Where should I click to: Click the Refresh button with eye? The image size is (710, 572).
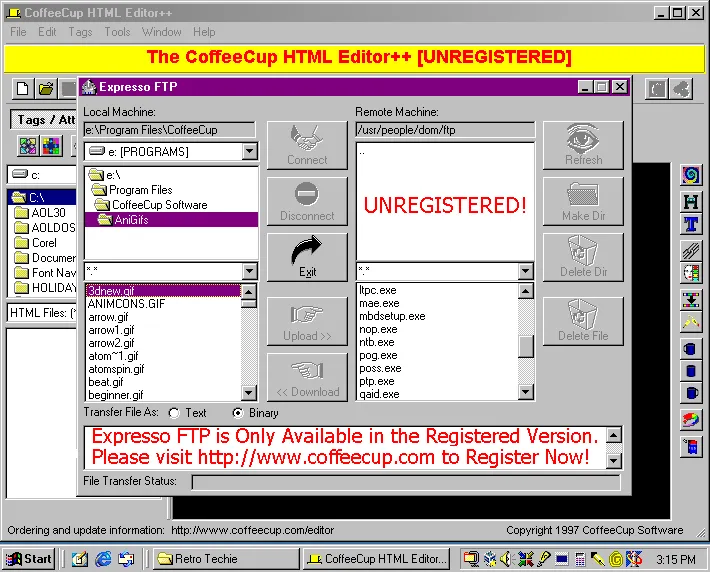pyautogui.click(x=583, y=145)
